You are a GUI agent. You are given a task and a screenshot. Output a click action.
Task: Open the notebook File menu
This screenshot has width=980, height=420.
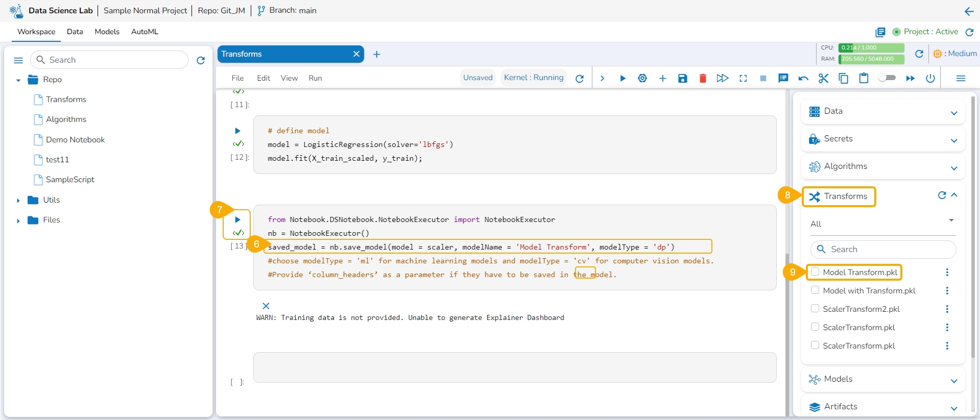237,78
